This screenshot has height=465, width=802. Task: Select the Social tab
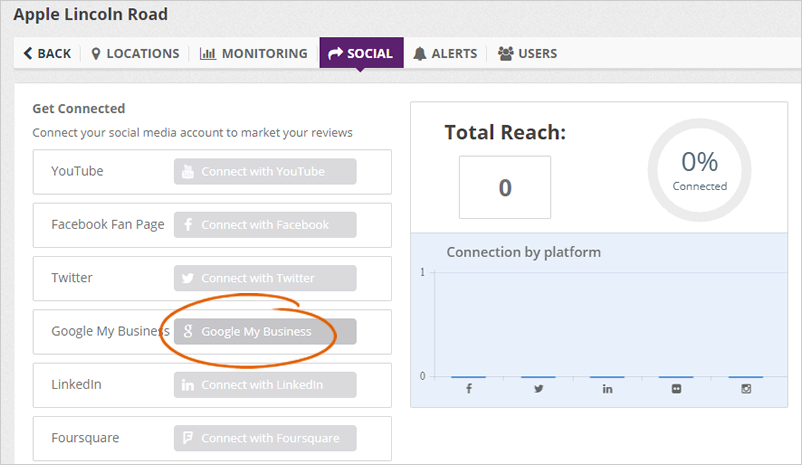(361, 53)
